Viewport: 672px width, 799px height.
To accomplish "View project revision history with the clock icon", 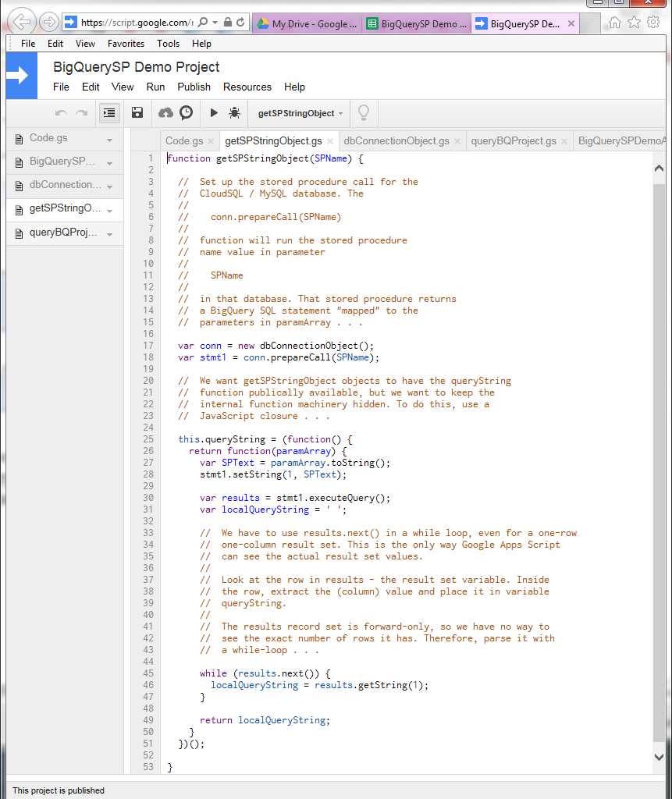I will pyautogui.click(x=186, y=112).
